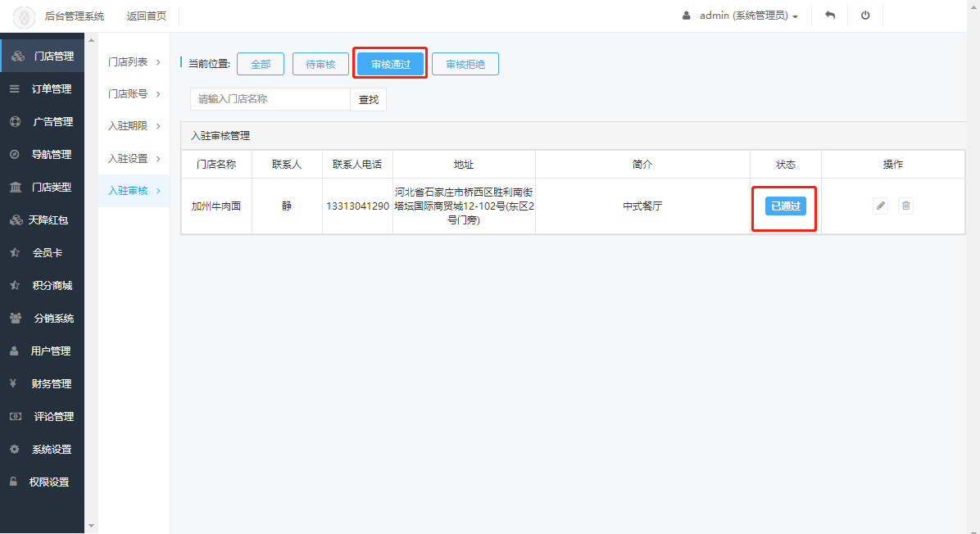Open 门店列表 in the submenu
The width and height of the screenshot is (980, 534).
tap(128, 61)
